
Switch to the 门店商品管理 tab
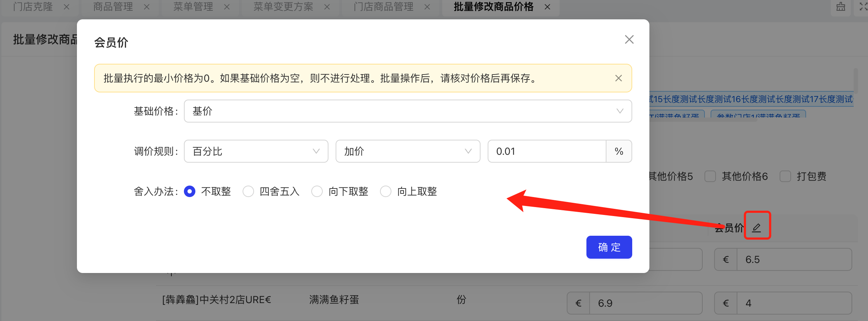pos(384,7)
